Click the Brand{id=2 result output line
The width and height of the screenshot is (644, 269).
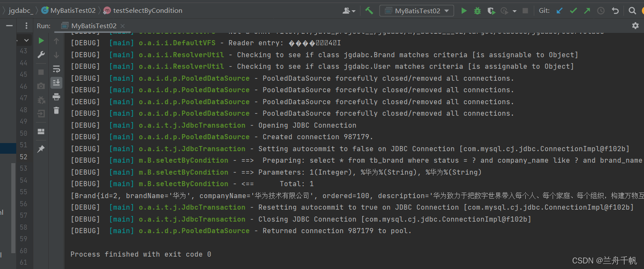pyautogui.click(x=357, y=196)
